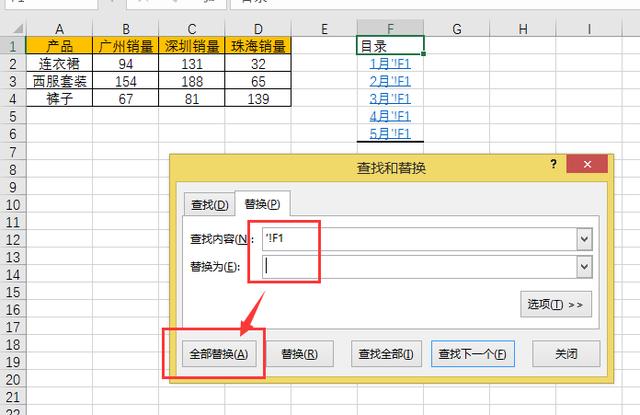640x415 pixels.
Task: Click cell with value 94
Action: click(x=126, y=64)
